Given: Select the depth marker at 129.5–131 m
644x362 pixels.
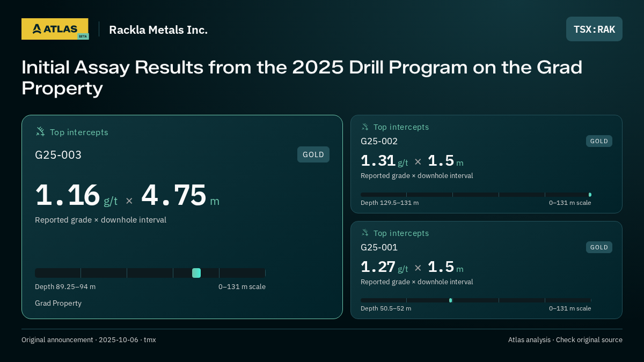Looking at the screenshot, I should (590, 195).
